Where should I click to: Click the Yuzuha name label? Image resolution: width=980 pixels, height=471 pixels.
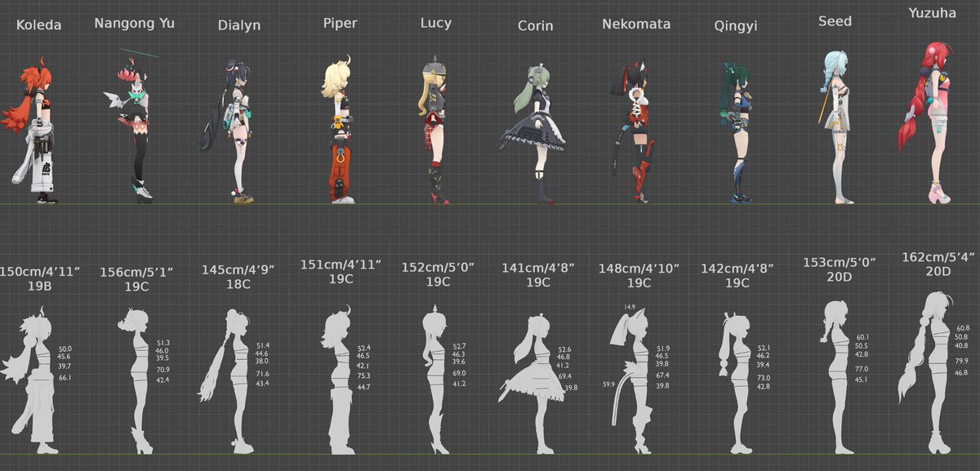click(x=931, y=14)
